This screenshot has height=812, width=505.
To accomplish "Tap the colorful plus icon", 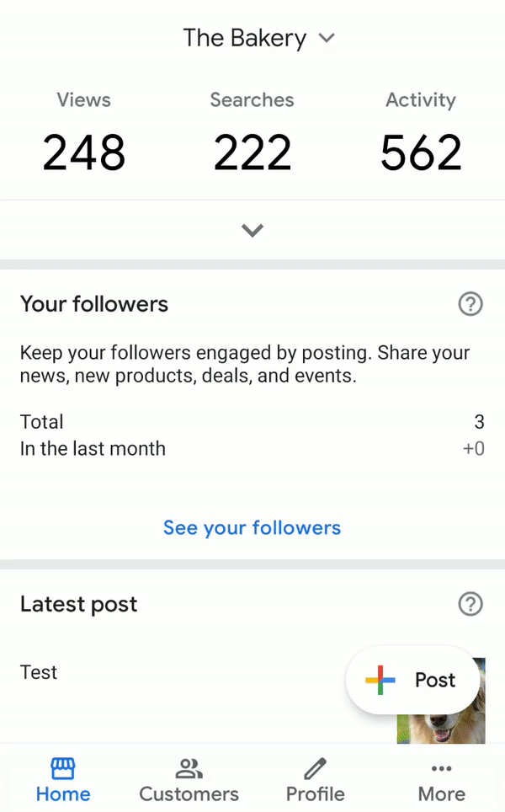I will point(380,680).
